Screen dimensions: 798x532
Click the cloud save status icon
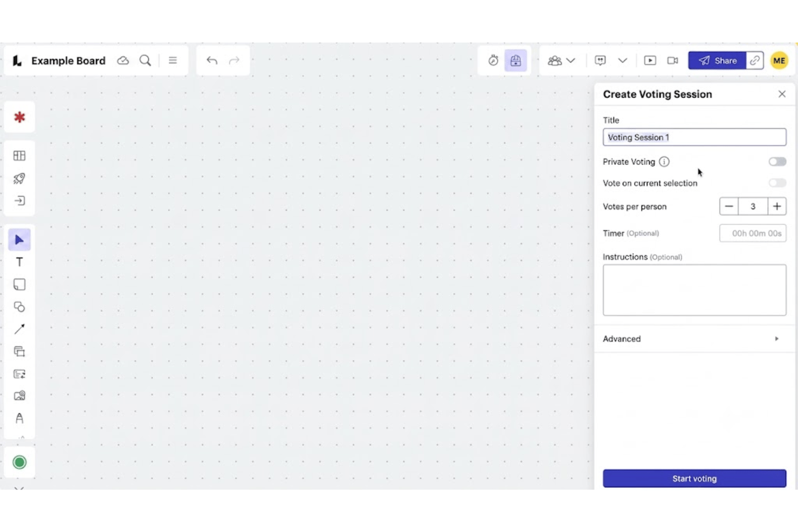click(123, 60)
